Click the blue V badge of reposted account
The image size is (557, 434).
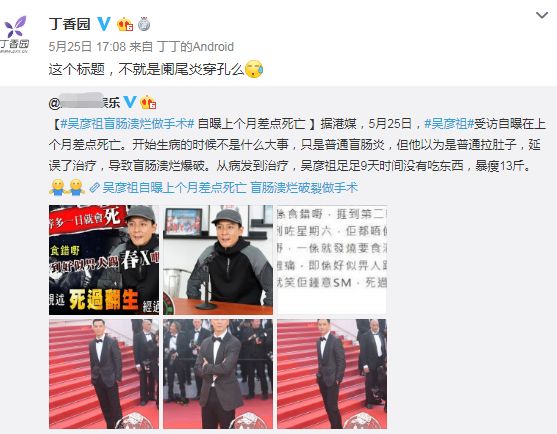pyautogui.click(x=129, y=102)
